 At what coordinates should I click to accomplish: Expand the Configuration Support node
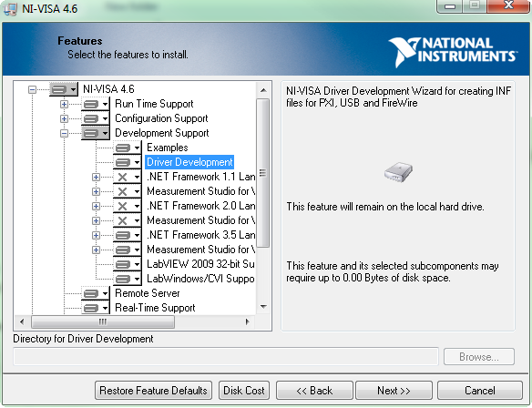tap(64, 118)
